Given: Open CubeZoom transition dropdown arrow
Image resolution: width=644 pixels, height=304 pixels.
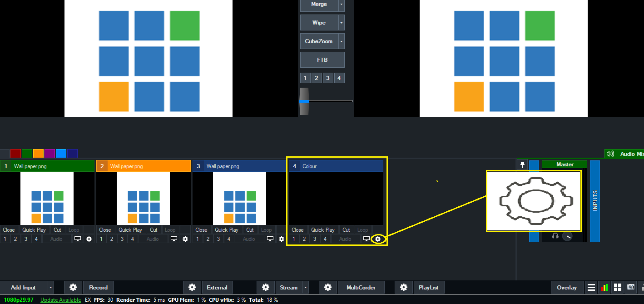Looking at the screenshot, I should 342,41.
